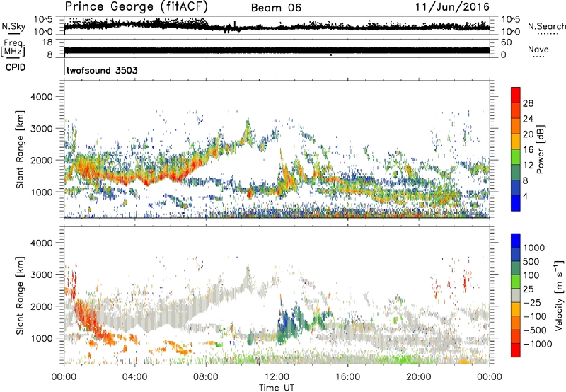The height and width of the screenshot is (392, 566).
Task: Click the '28' value on the Power scale
Action: [x=528, y=103]
